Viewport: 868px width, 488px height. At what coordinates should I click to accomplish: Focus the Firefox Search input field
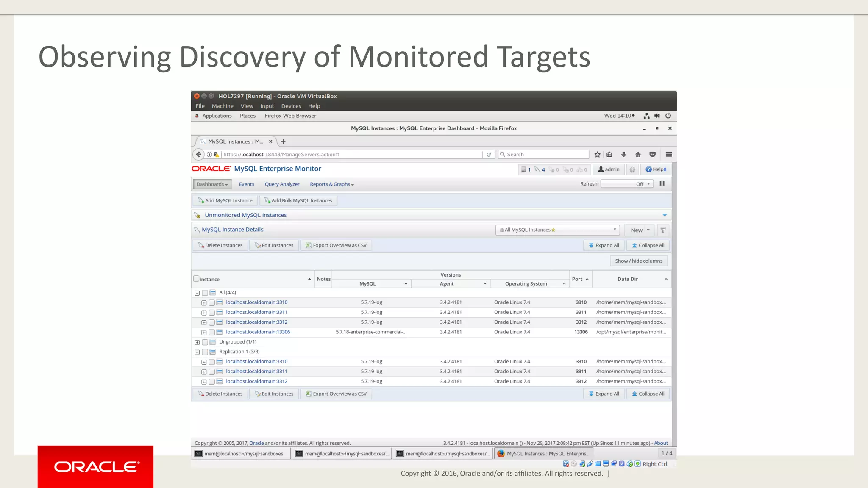tap(543, 155)
